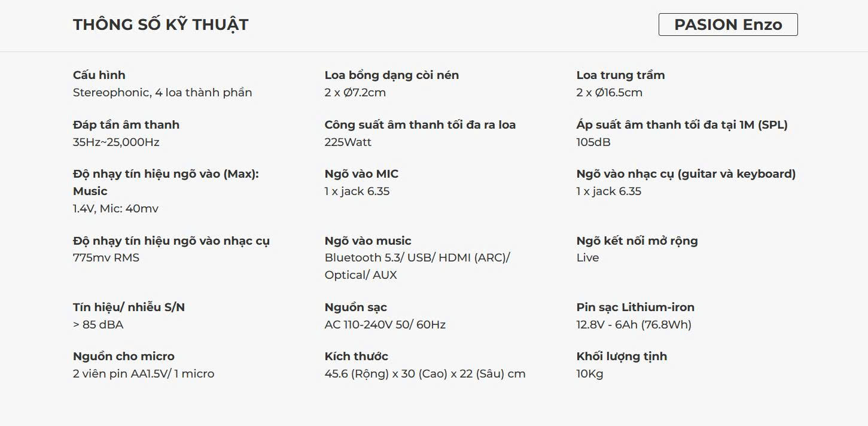Screen dimensions: 868x426
Task: Click the Loa bổng dạng còi nén label
Action: (392, 75)
